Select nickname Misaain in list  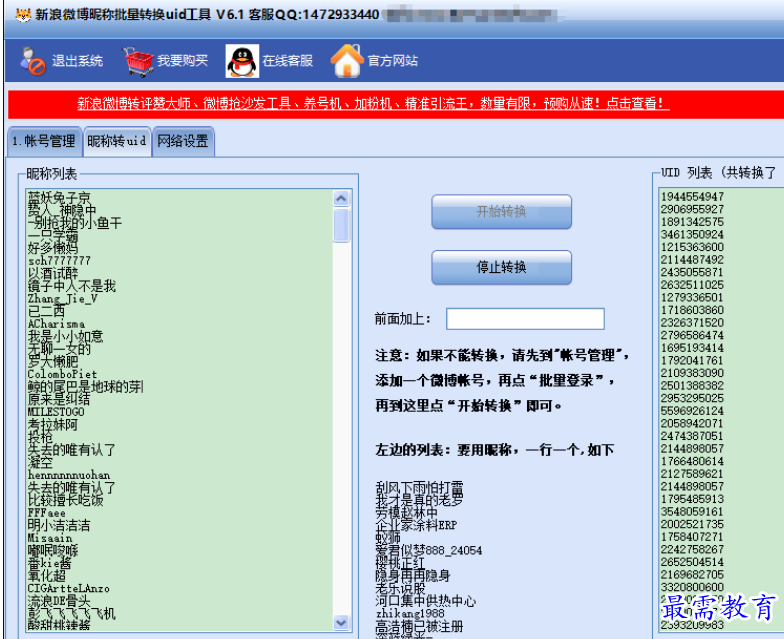click(x=50, y=538)
